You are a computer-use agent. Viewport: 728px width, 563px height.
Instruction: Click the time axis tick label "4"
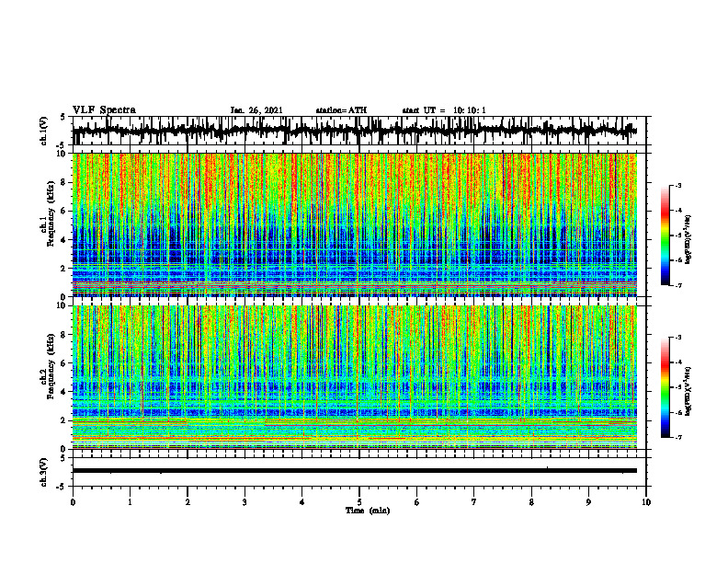[302, 502]
